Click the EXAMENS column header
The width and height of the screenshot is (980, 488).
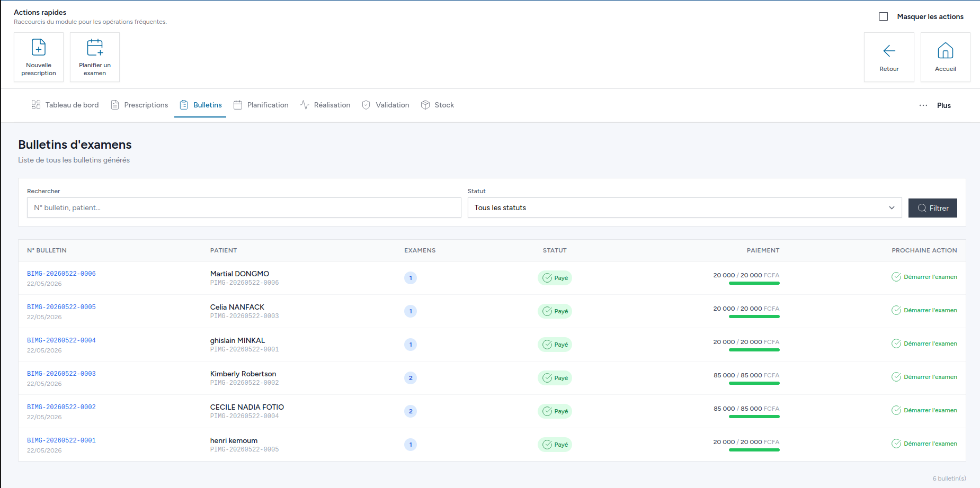click(420, 250)
